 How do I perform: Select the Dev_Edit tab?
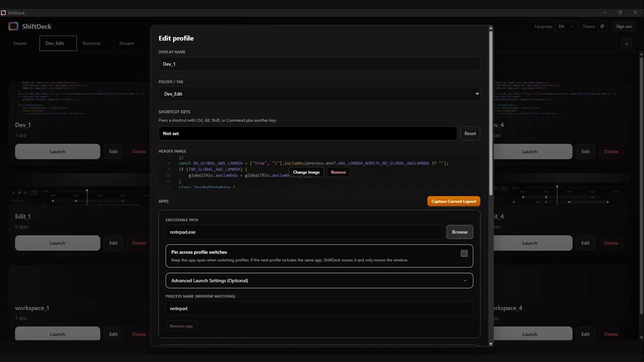(58, 43)
